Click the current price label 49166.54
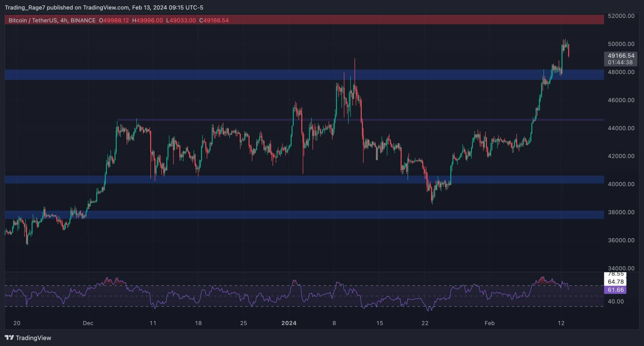This screenshot has height=346, width=644. [621, 56]
